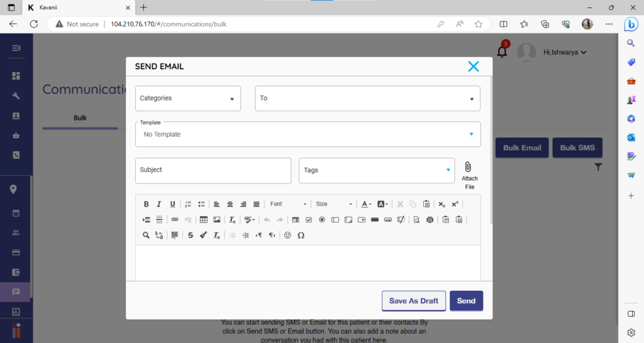The height and width of the screenshot is (343, 644).
Task: Open the notifications bell icon
Action: (x=502, y=52)
